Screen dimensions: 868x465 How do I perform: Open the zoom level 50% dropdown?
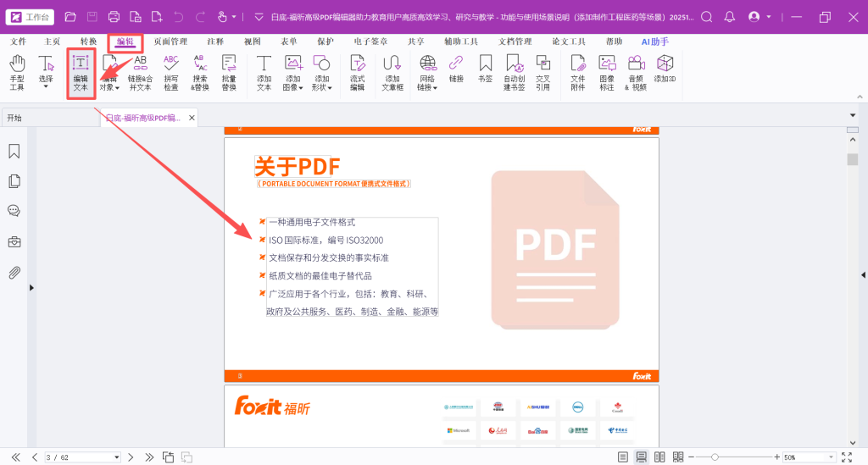click(831, 457)
